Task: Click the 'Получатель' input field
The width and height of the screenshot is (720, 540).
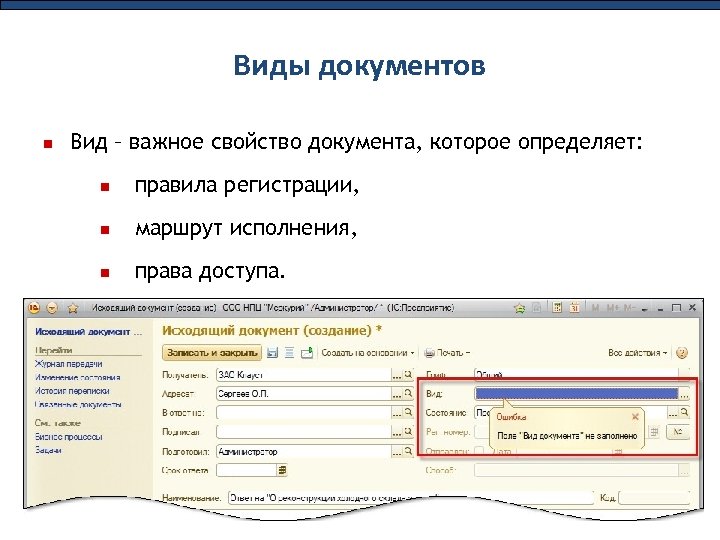Action: pyautogui.click(x=303, y=375)
